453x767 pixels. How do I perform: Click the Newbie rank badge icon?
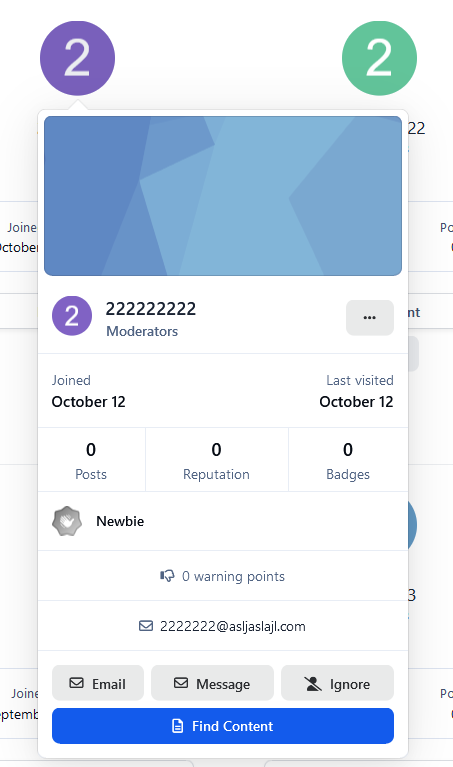pos(67,521)
